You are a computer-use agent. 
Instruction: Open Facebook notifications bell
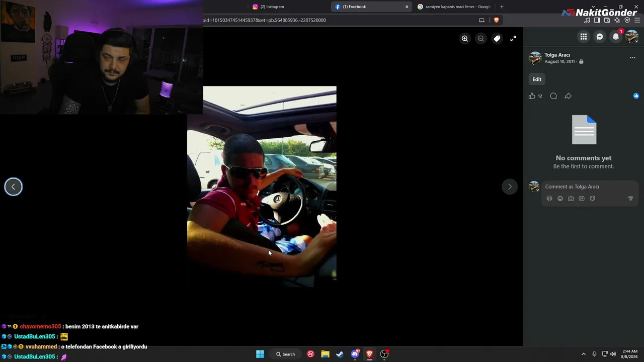616,37
